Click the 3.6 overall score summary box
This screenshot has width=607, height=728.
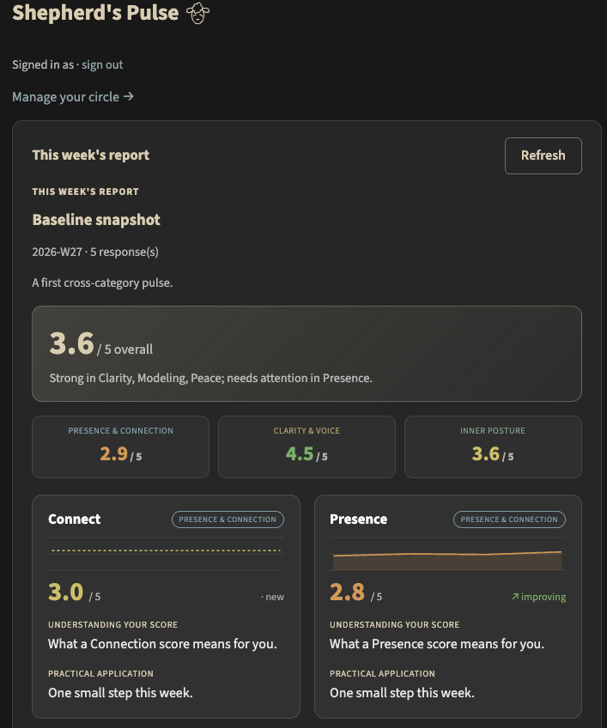pos(307,354)
